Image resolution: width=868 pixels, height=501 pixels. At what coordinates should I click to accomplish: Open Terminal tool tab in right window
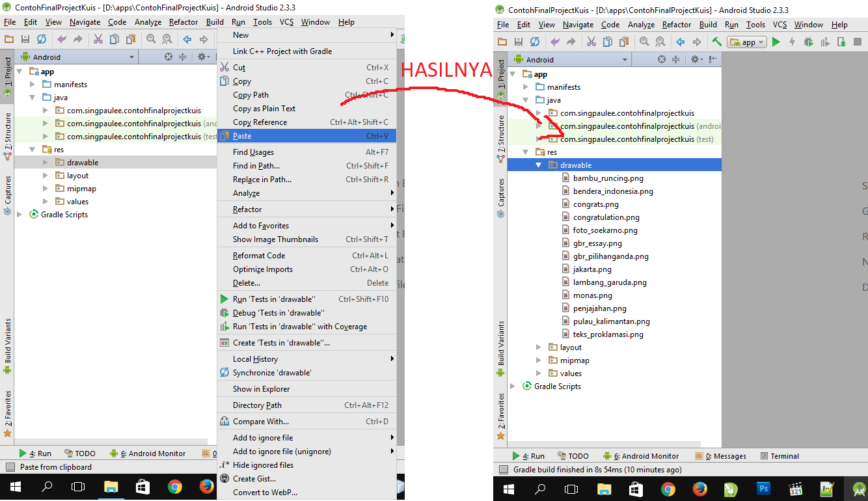click(780, 456)
